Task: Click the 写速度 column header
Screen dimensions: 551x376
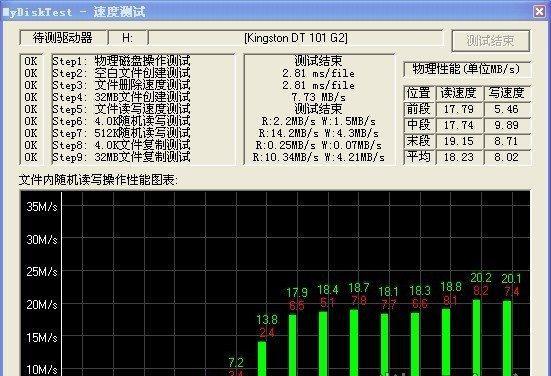Action: (x=506, y=93)
